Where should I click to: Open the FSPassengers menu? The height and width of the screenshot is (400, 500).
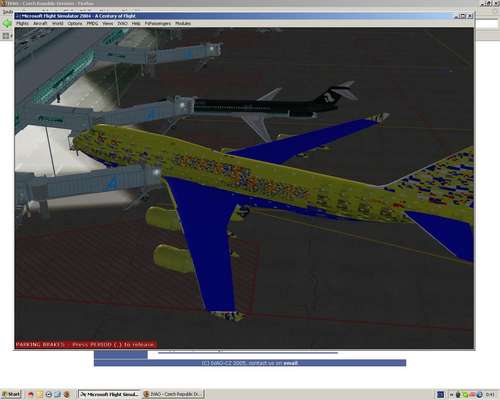[157, 23]
